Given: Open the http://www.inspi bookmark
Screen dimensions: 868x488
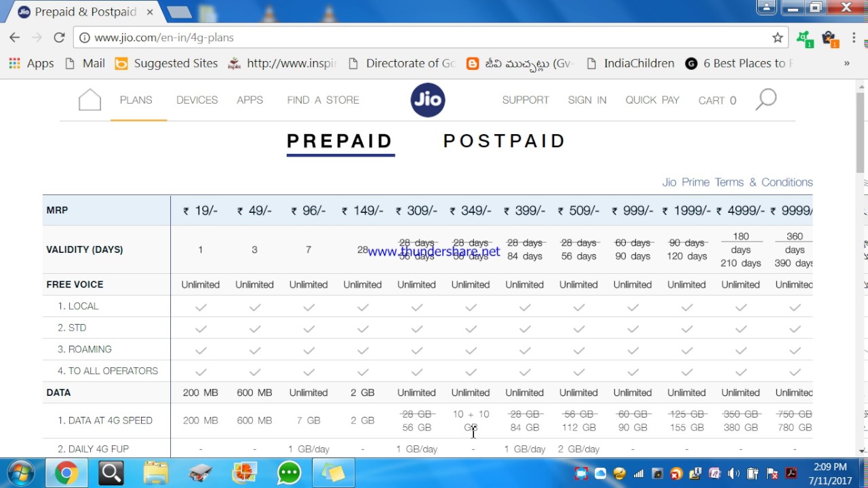Looking at the screenshot, I should pyautogui.click(x=282, y=63).
